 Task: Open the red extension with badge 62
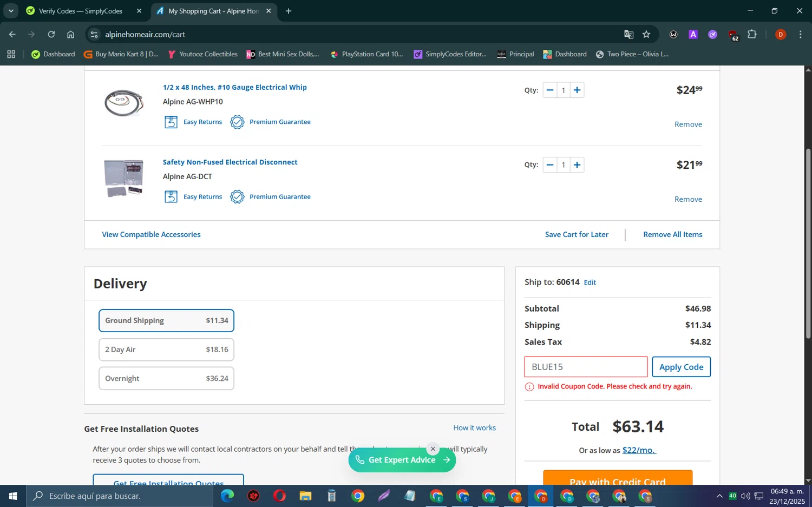coord(733,35)
